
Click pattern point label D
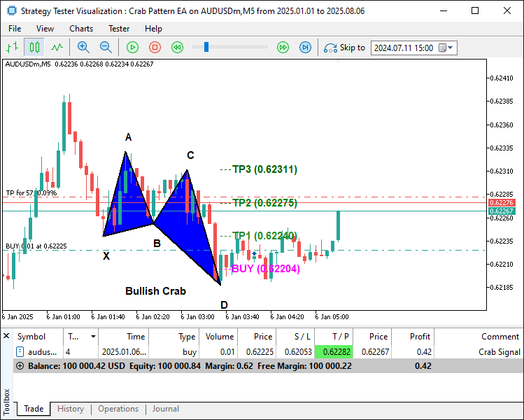tap(224, 305)
